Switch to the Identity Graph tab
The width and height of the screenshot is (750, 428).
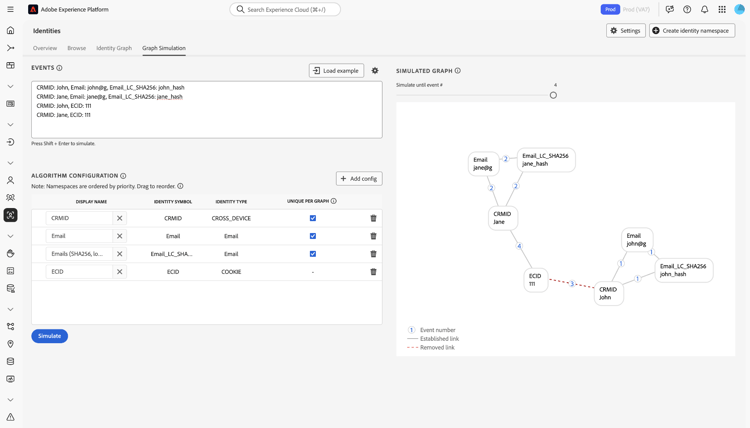point(114,48)
